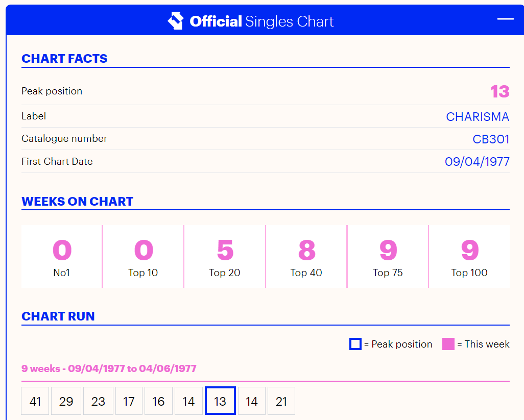Select the Top 75 weeks box
Screen dimensions: 524x420
point(388,257)
